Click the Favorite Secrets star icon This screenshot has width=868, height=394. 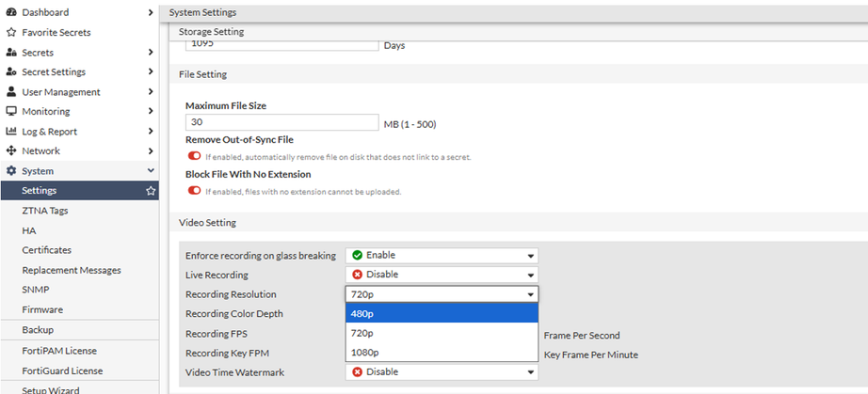[11, 32]
